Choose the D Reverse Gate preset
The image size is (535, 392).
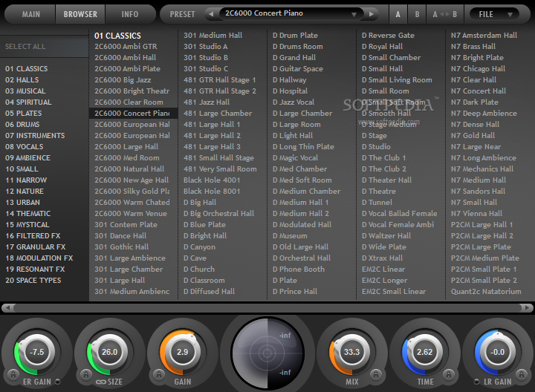[x=389, y=36]
